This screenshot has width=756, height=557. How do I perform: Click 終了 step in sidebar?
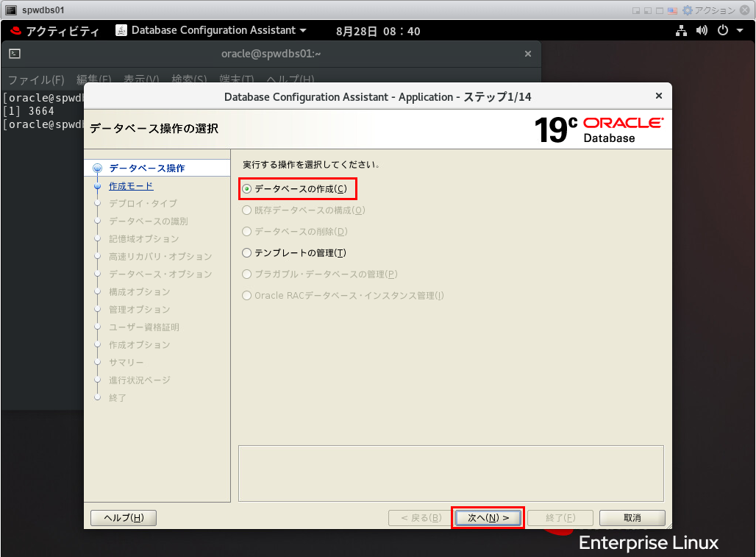(117, 398)
